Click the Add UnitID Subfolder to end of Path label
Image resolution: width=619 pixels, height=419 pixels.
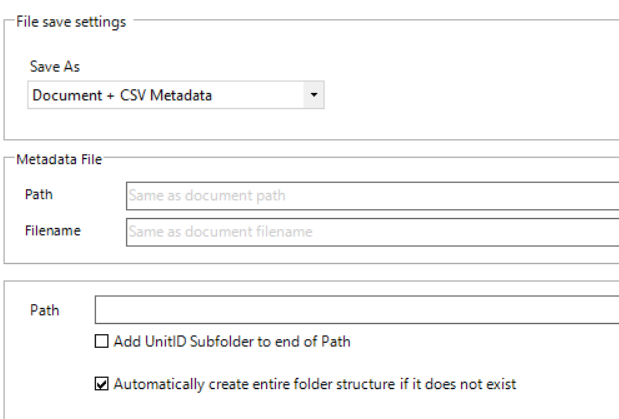click(232, 342)
